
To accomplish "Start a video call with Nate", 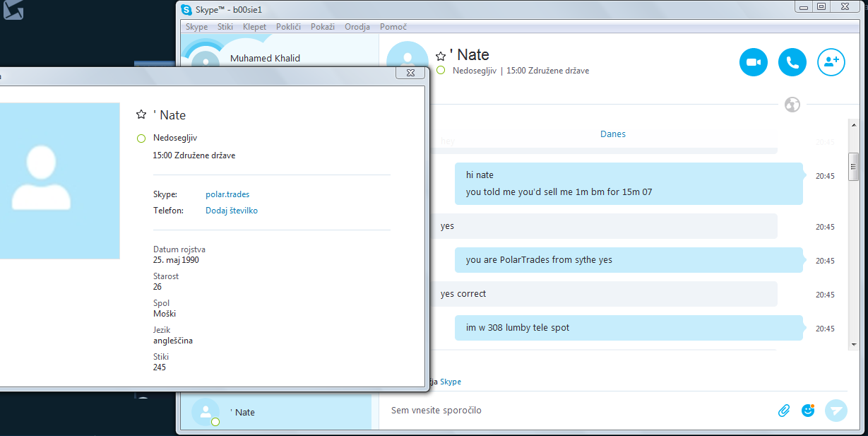I will tap(754, 62).
